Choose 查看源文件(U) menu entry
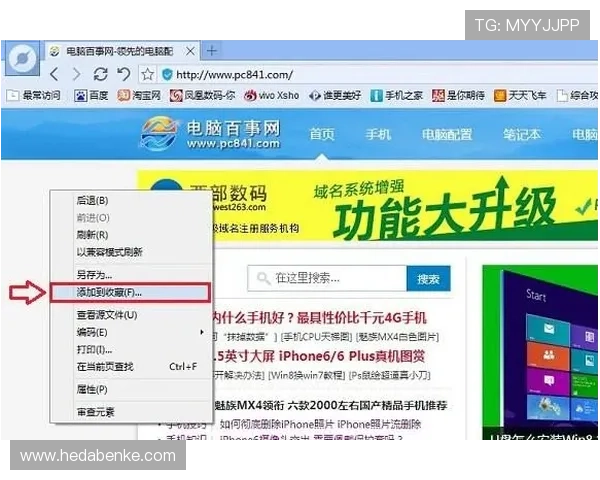The width and height of the screenshot is (600, 480). (x=131, y=315)
